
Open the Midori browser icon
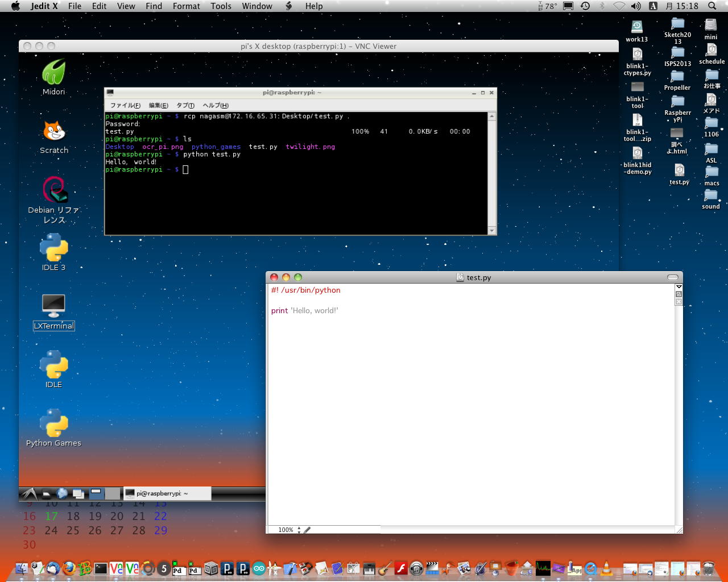pos(53,73)
